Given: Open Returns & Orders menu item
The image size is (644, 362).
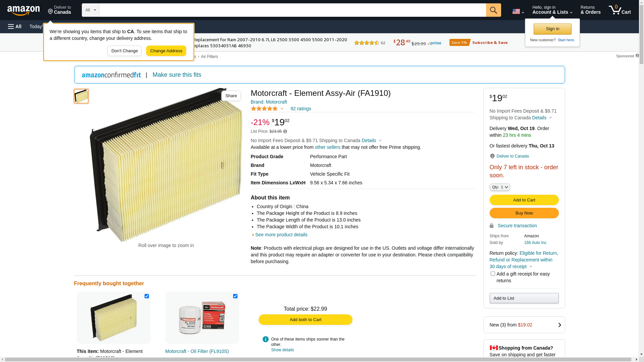Looking at the screenshot, I should [590, 10].
